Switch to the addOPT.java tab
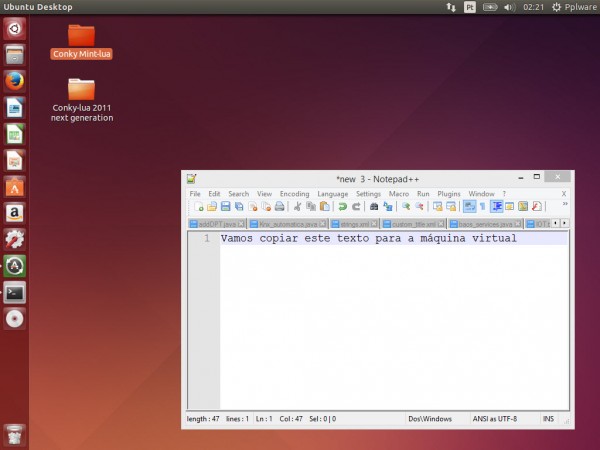The image size is (600, 450). pyautogui.click(x=217, y=224)
